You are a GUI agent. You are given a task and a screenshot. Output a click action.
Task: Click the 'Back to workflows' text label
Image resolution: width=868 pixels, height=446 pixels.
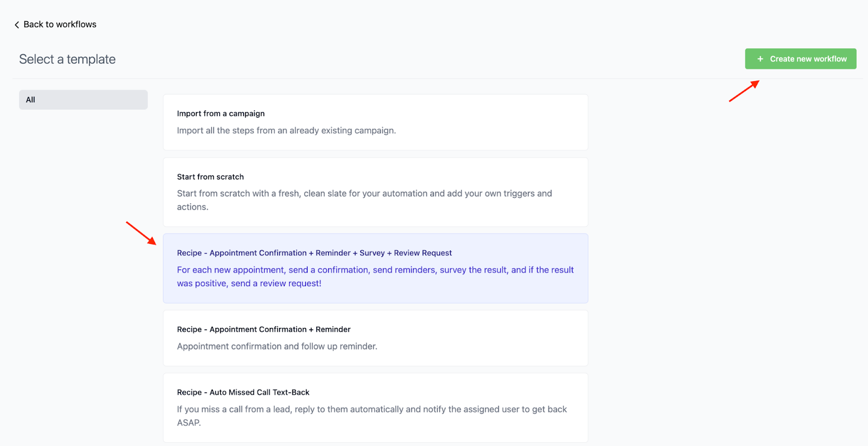tap(60, 24)
